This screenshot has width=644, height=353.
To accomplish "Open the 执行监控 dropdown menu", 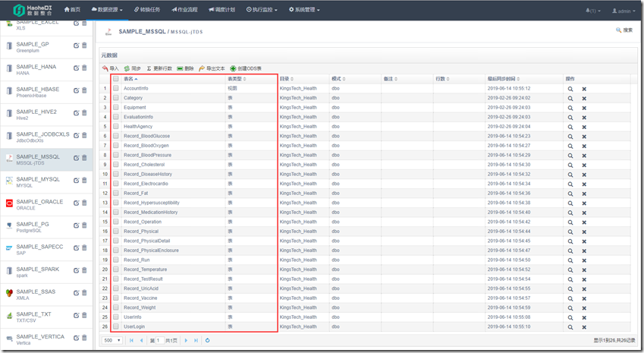I will tap(262, 9).
